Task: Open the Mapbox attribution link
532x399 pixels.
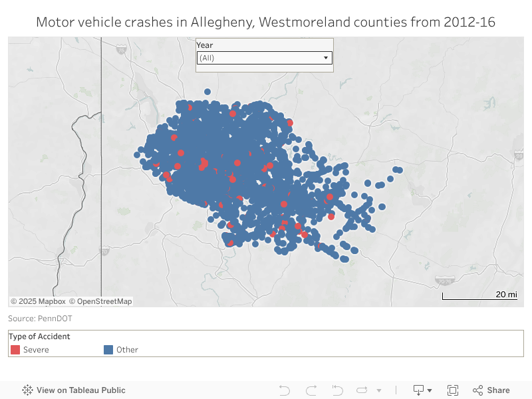Action: pos(42,301)
